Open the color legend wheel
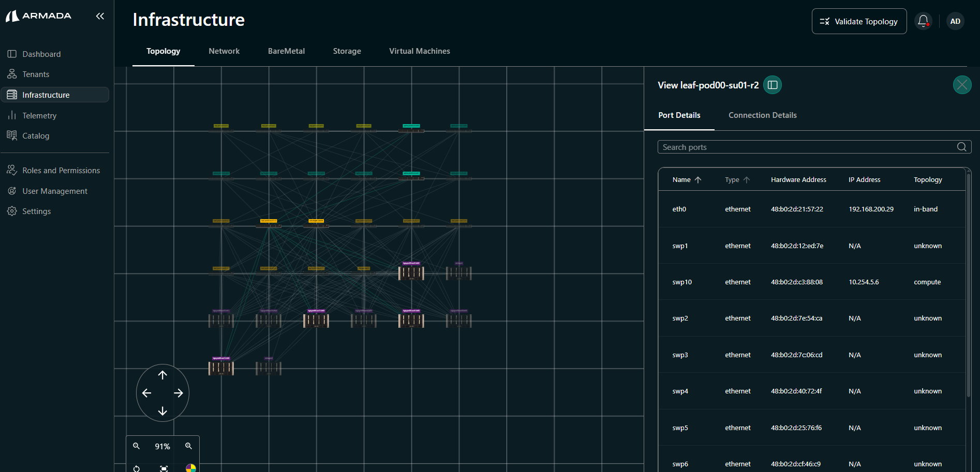The image size is (980, 472). click(x=190, y=468)
